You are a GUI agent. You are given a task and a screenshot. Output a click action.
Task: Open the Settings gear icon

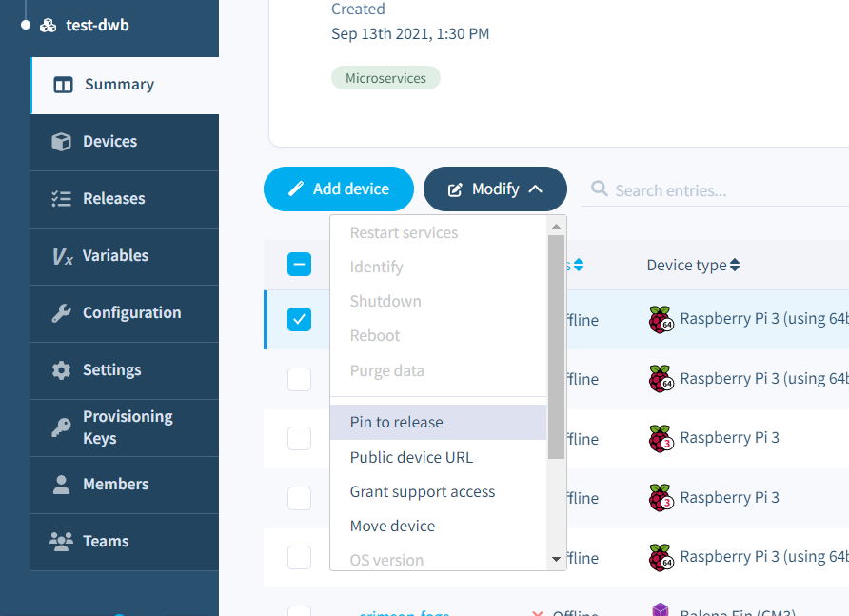pyautogui.click(x=62, y=370)
